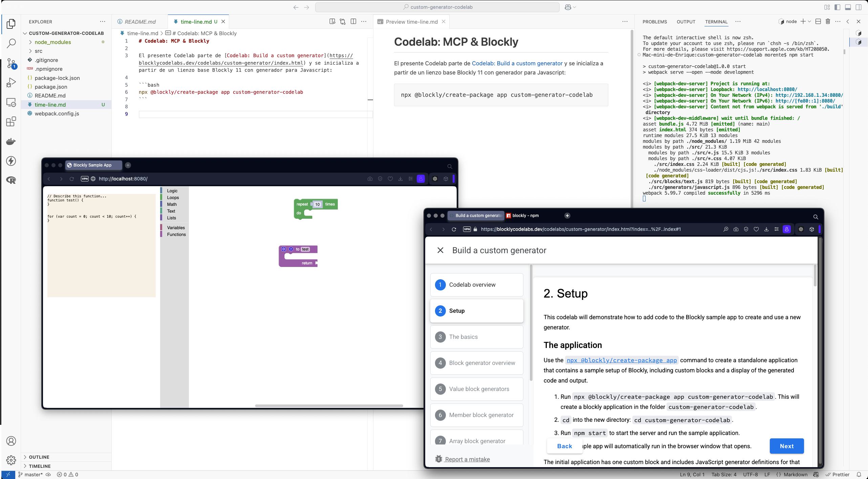
Task: Open terminal launch profile dropdown arrow
Action: (809, 21)
